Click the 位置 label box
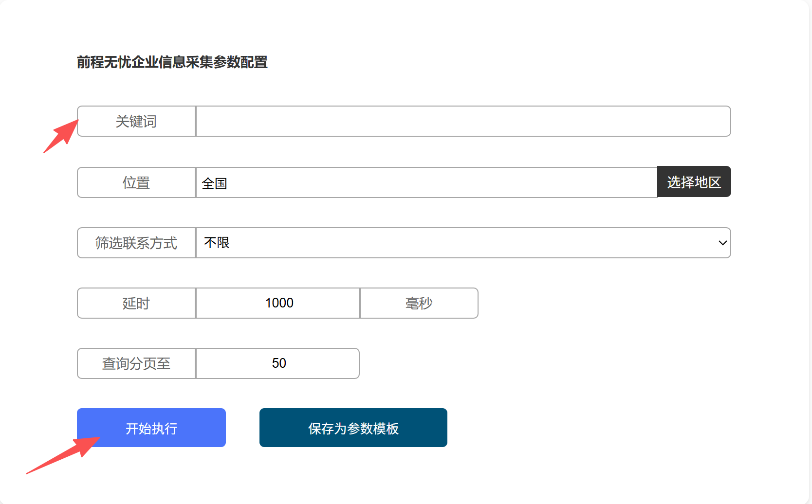The height and width of the screenshot is (504, 812). point(136,182)
